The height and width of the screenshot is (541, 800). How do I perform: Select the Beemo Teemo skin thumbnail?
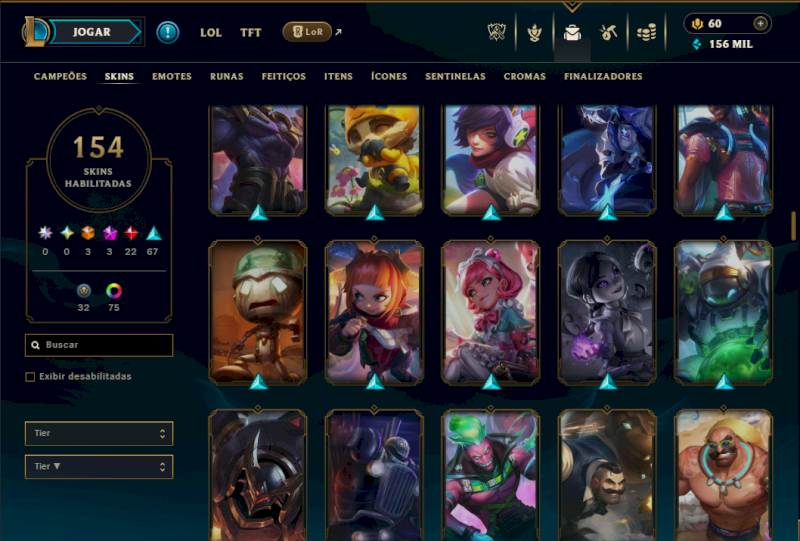coord(374,159)
